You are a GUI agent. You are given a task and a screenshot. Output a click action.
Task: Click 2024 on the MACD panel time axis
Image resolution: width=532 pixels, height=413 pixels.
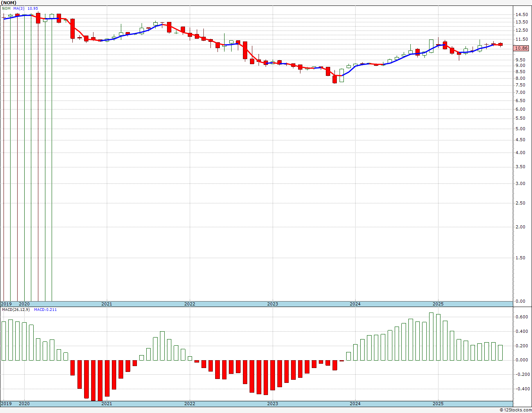pos(355,404)
